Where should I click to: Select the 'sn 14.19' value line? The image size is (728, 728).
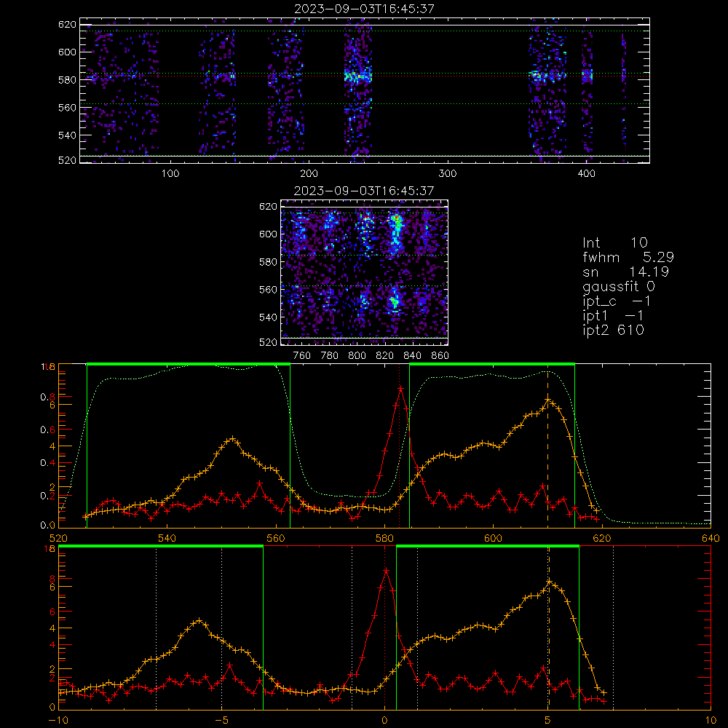[625, 272]
